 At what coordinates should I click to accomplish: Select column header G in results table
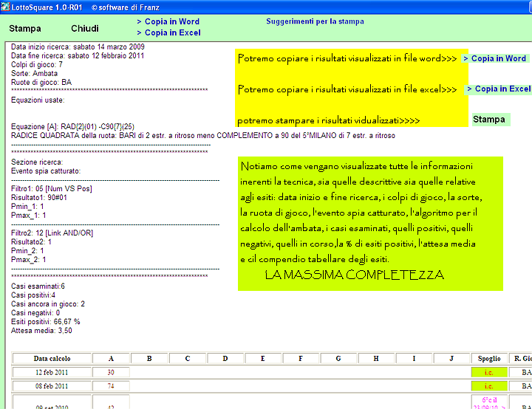(x=338, y=359)
